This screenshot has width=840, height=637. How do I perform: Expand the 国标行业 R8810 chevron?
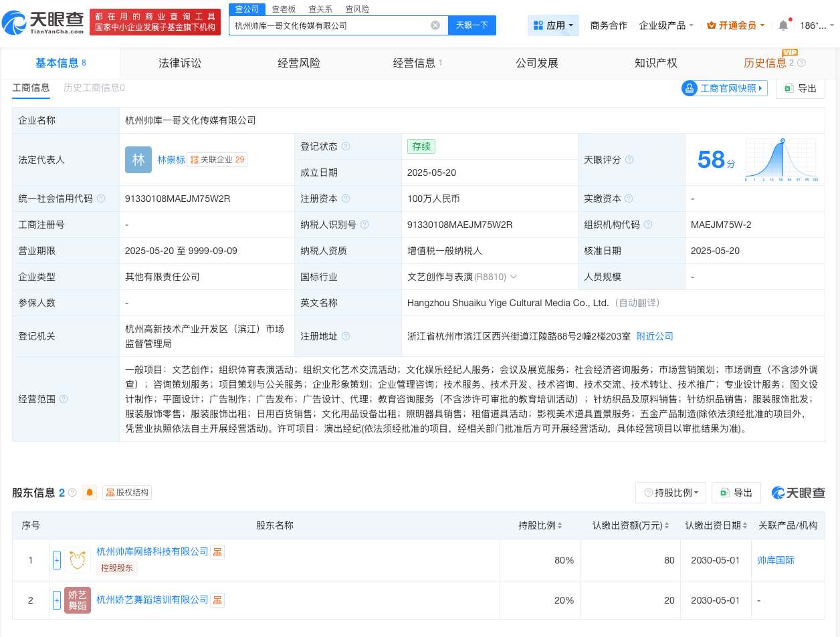click(x=512, y=277)
